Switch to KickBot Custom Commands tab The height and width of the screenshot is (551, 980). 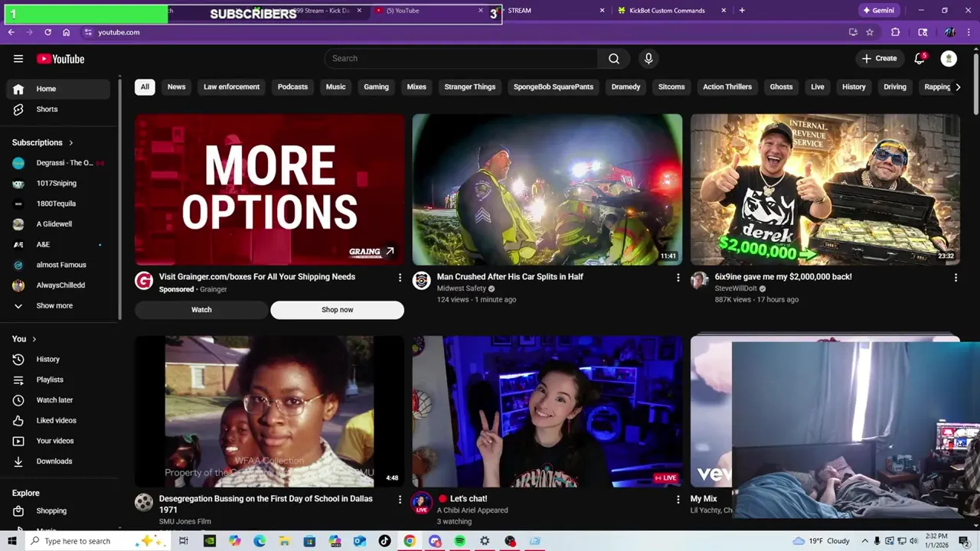tap(670, 11)
